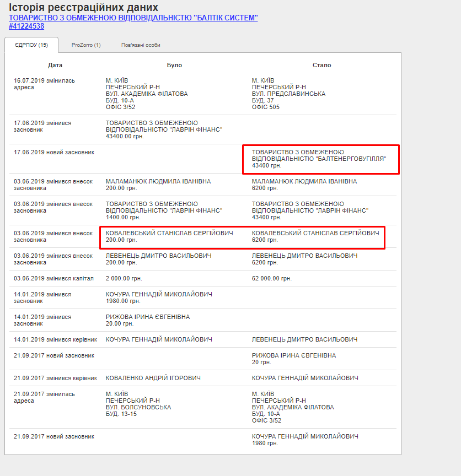Select КОВАЛЕВСЬКИЙ СТАНІСЛАВ СЕРГІЙОВИЧ 200.00 грн. cell
This screenshot has width=461, height=476.
[170, 236]
